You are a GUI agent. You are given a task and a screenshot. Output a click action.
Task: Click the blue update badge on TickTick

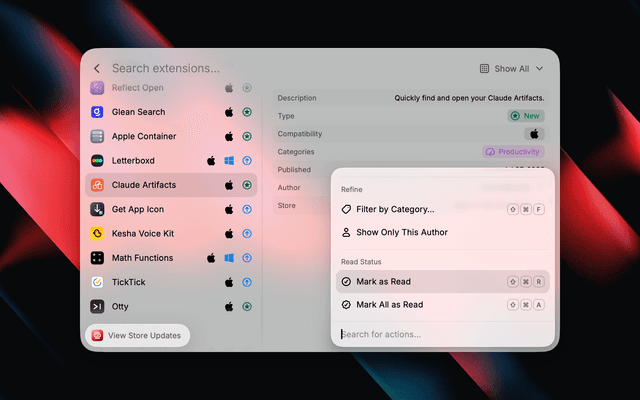(x=247, y=282)
